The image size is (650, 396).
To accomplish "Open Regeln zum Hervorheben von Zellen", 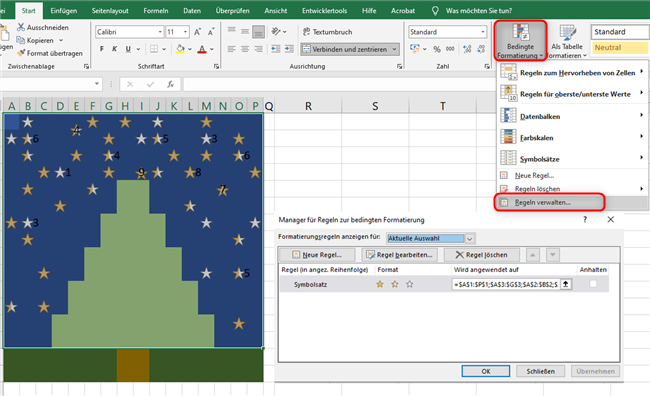I will 572,73.
